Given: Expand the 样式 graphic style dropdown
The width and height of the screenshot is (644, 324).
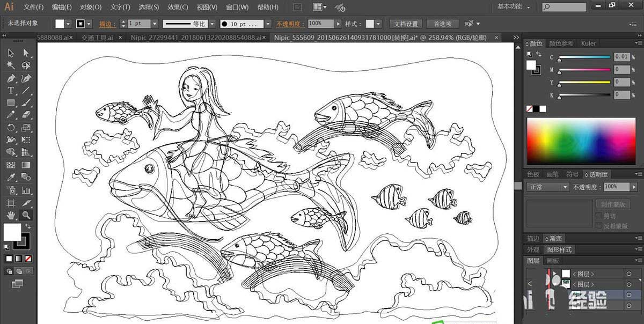Looking at the screenshot, I should click(378, 24).
